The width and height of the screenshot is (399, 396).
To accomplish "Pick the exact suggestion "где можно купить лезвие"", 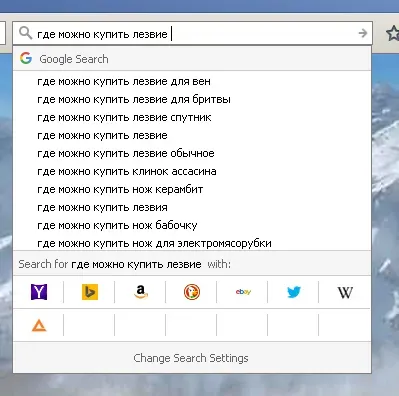I will 192,135.
